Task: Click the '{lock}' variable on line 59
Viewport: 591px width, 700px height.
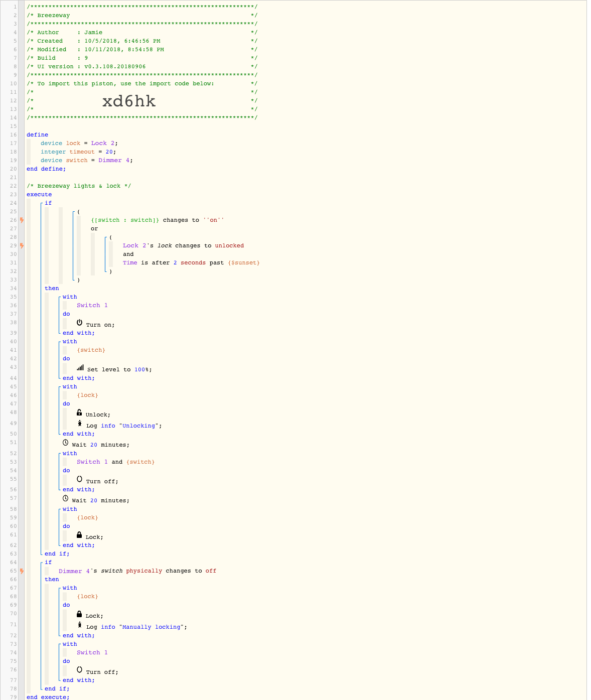Action: coord(87,517)
